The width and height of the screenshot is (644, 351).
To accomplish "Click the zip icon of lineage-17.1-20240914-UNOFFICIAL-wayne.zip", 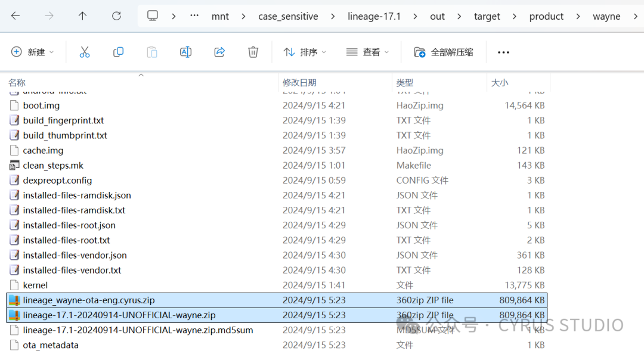I will tap(14, 315).
